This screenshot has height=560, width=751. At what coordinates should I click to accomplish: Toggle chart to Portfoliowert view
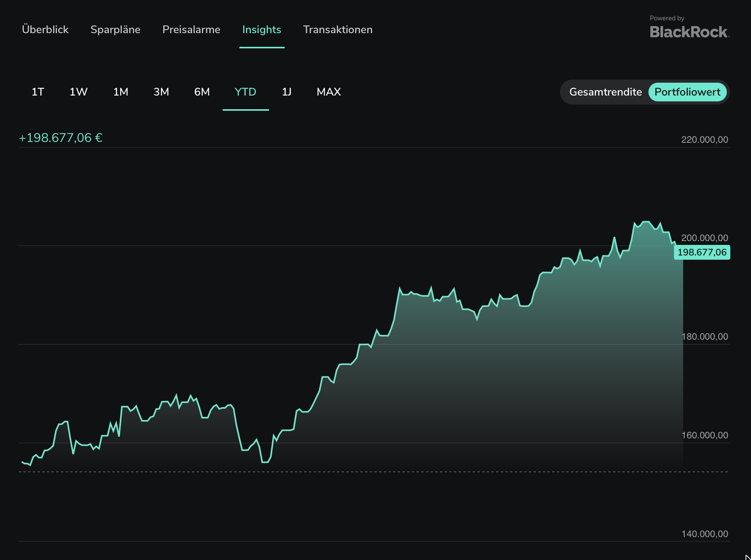pos(687,92)
